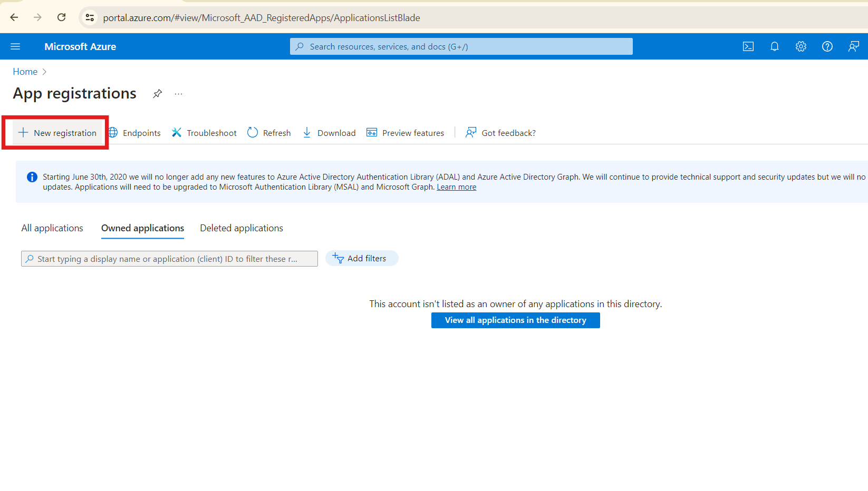The width and height of the screenshot is (868, 491).
Task: Pin App registrations to dashboard
Action: pos(157,94)
